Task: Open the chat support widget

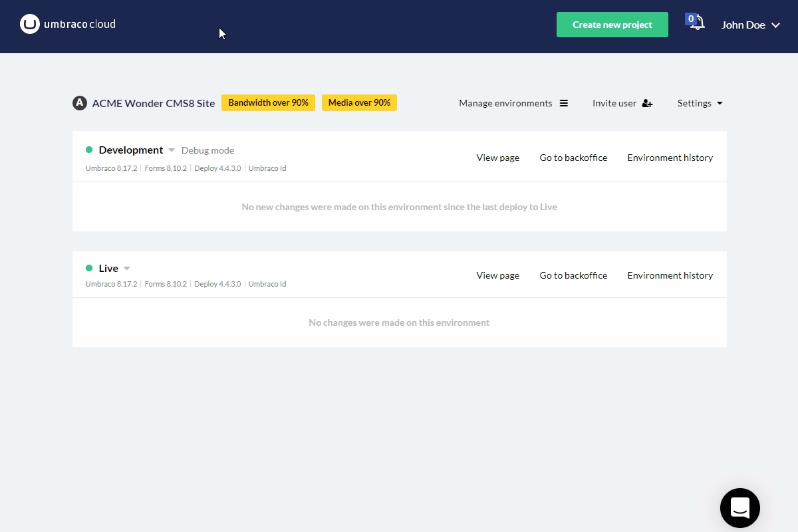Action: [739, 508]
